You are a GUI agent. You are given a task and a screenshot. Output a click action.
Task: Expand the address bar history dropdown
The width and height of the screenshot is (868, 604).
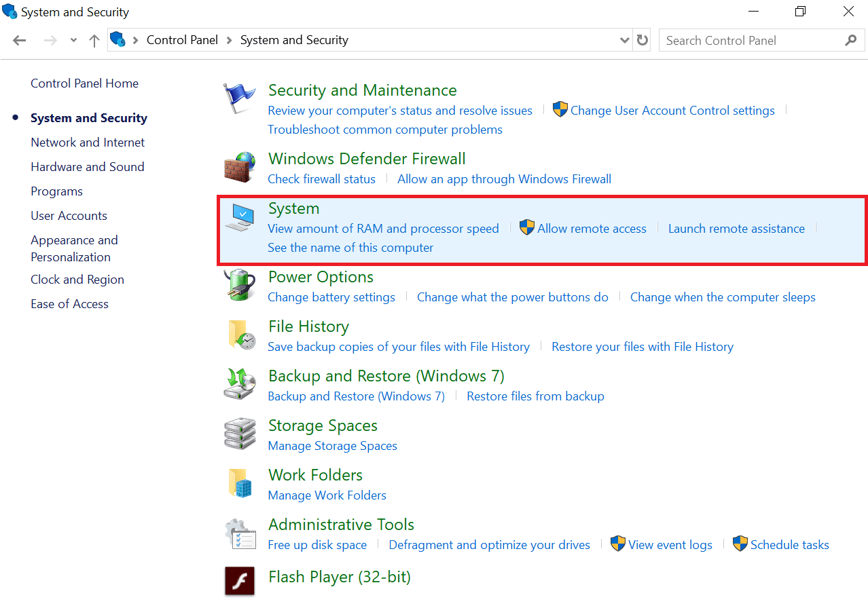(625, 41)
